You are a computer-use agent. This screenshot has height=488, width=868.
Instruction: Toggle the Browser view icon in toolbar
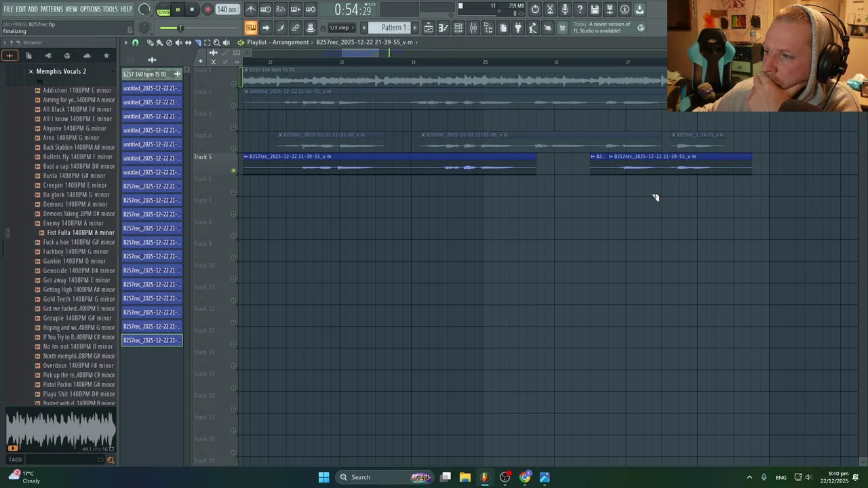point(488,28)
